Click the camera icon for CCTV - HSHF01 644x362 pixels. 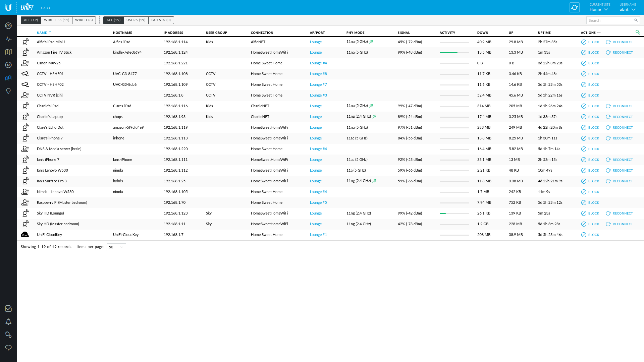click(x=25, y=74)
